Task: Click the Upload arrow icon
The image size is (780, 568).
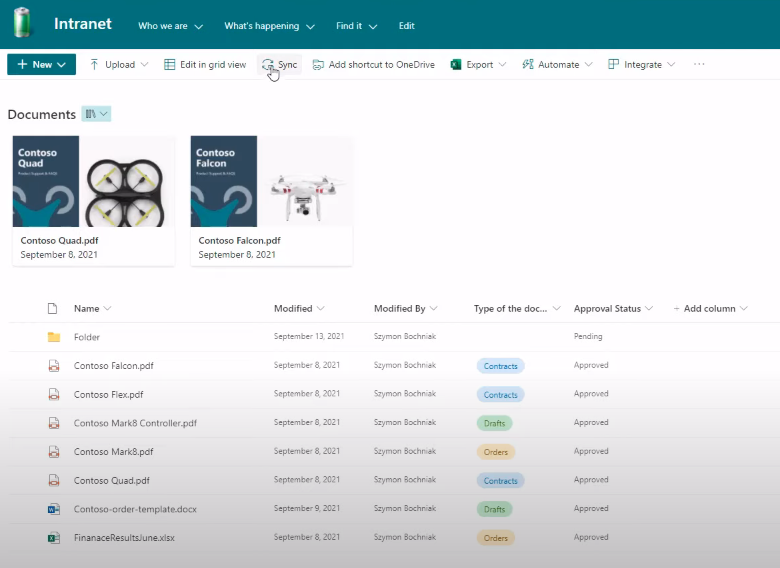Action: pyautogui.click(x=94, y=65)
